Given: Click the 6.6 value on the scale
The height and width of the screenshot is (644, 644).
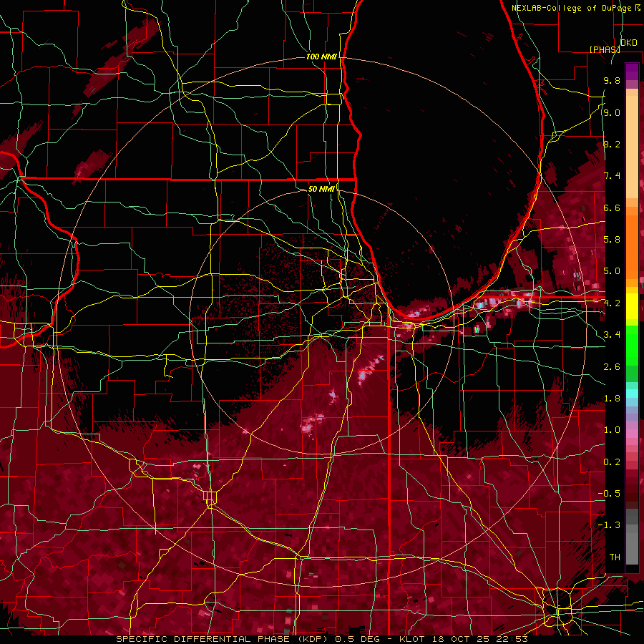Looking at the screenshot, I should [x=612, y=208].
